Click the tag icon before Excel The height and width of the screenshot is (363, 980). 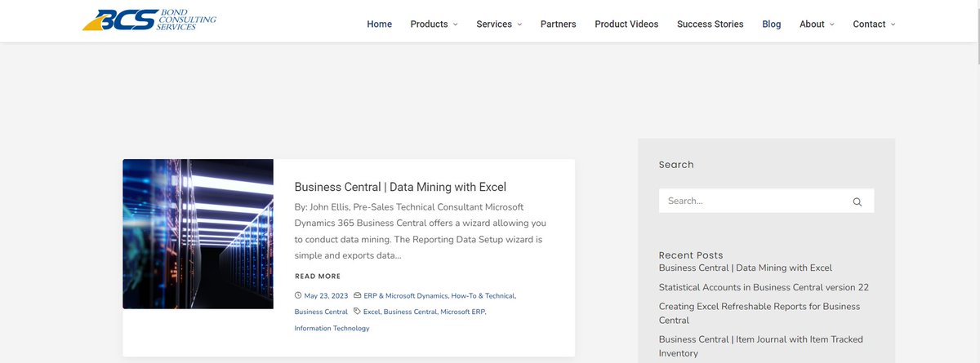coord(357,312)
